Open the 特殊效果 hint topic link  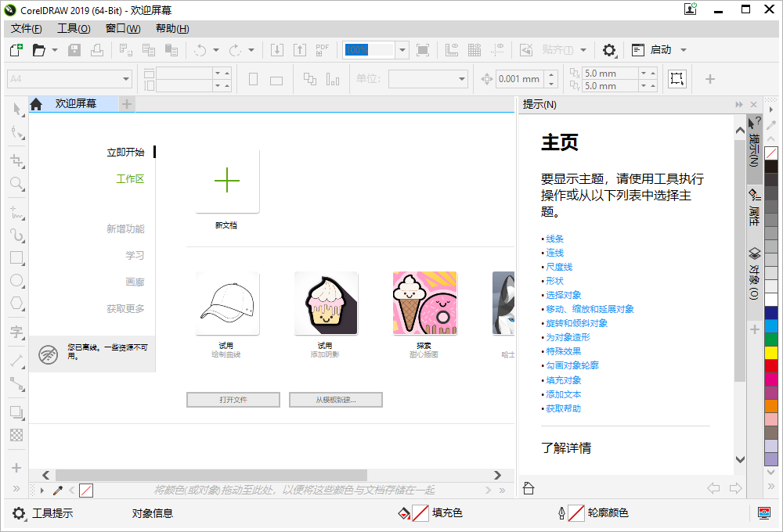pos(563,351)
